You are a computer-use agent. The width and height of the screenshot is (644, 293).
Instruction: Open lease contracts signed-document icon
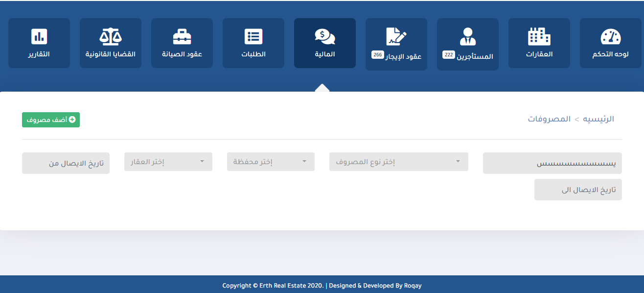(396, 36)
